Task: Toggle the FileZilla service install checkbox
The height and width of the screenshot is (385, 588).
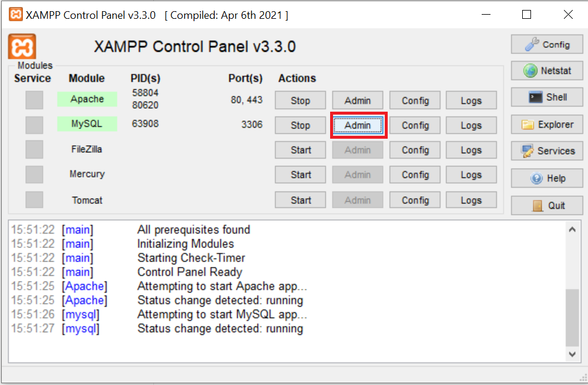Action: pos(33,150)
